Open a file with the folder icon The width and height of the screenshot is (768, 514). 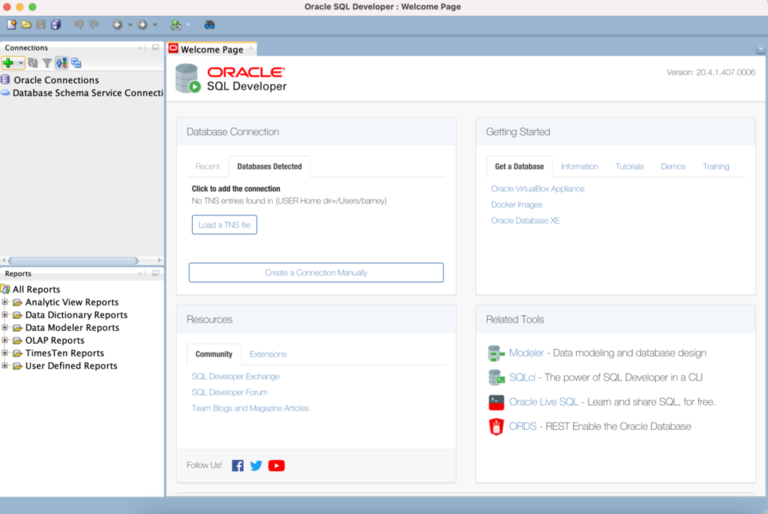pos(26,24)
